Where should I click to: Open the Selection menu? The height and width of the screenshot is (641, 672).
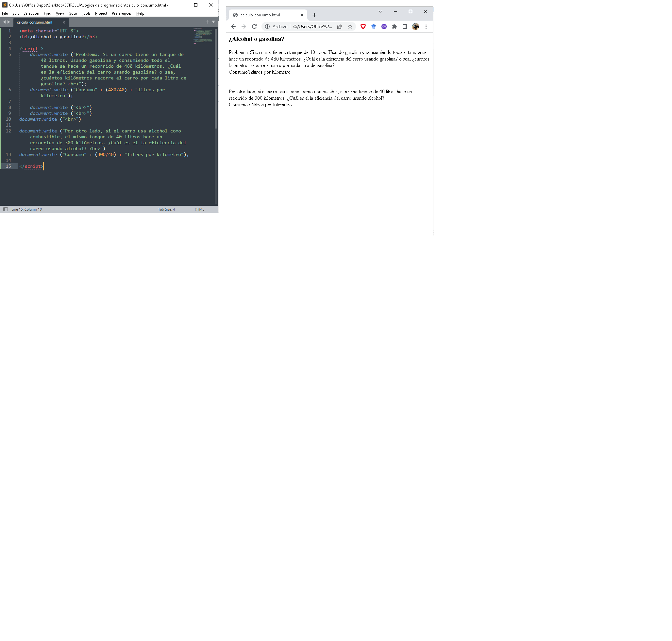[x=31, y=13]
